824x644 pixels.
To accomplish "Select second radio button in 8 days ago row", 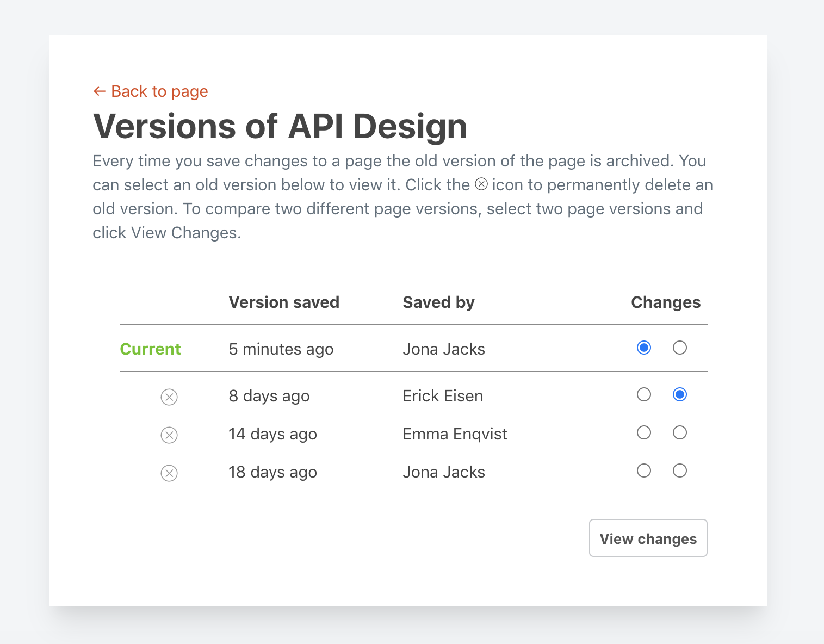I will (680, 394).
